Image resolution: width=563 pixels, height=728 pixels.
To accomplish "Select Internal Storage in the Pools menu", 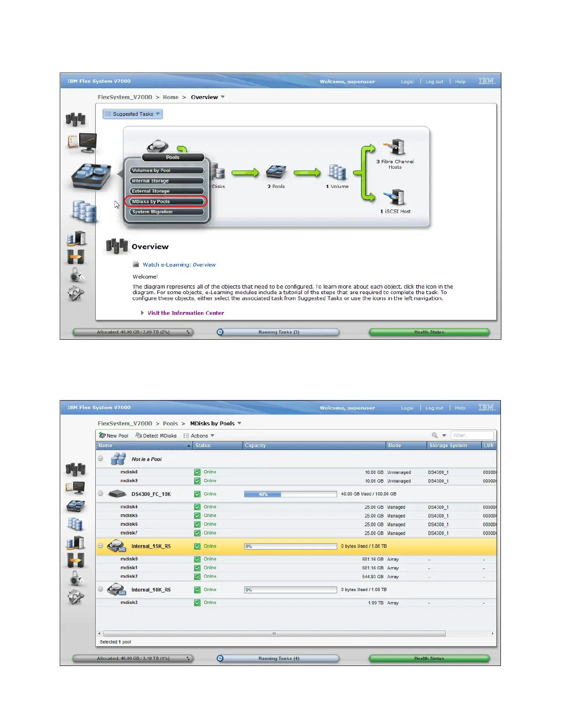I will pyautogui.click(x=167, y=181).
